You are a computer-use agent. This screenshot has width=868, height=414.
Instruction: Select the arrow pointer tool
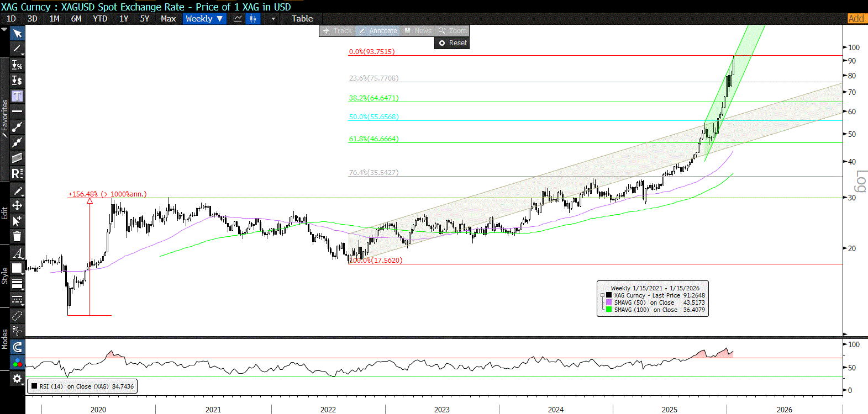pyautogui.click(x=17, y=34)
